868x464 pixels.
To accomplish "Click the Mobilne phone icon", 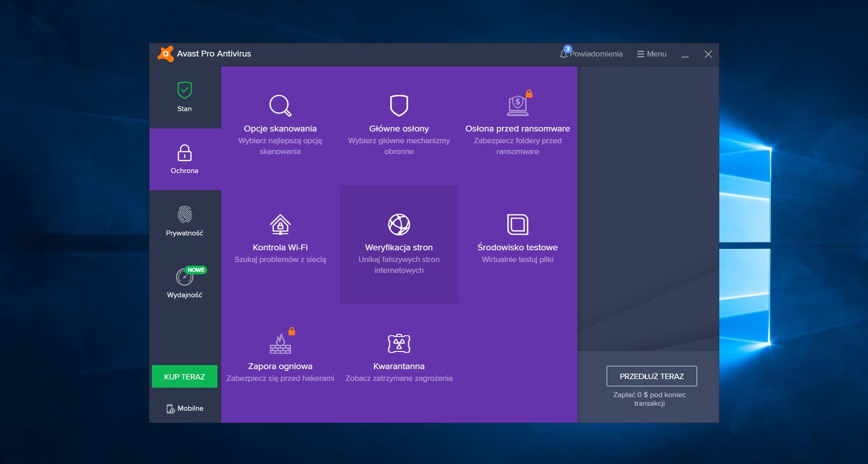I will (171, 409).
